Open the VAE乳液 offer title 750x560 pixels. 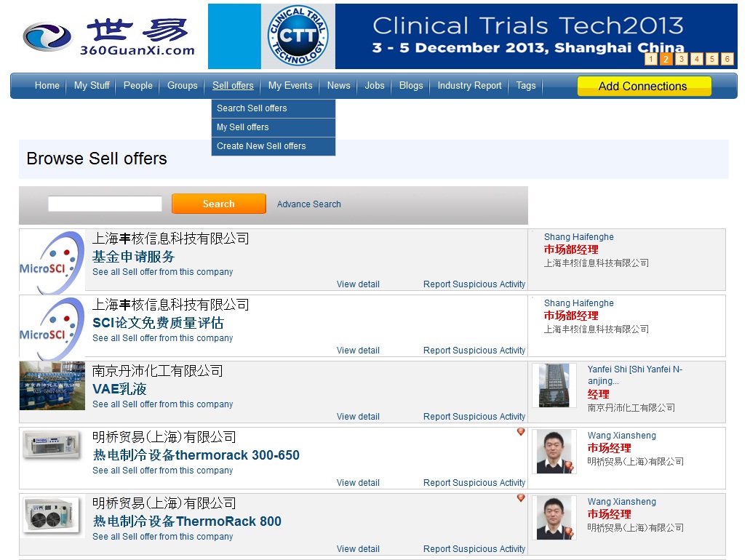click(119, 389)
